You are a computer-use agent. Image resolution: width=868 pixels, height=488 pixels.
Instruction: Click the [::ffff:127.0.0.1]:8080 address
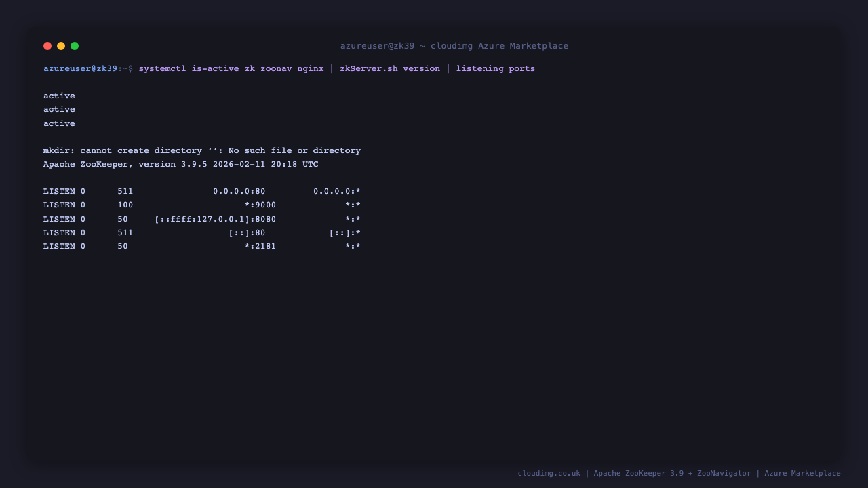tap(216, 219)
